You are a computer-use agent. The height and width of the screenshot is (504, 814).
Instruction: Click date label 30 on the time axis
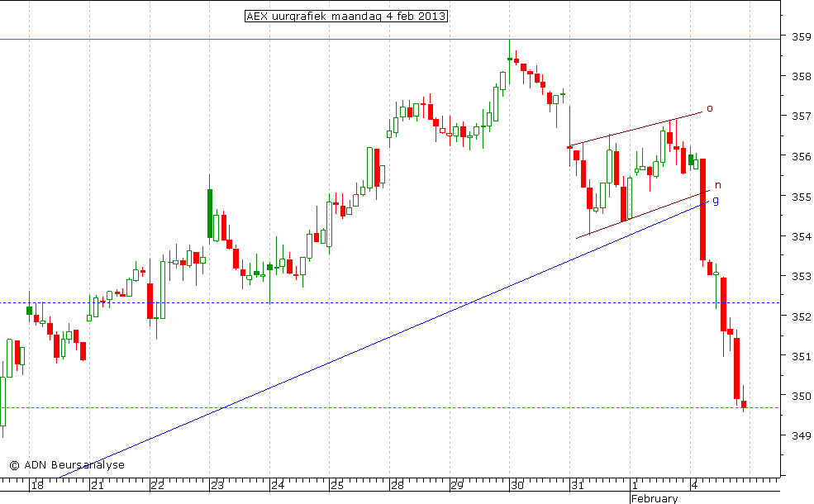coord(517,486)
